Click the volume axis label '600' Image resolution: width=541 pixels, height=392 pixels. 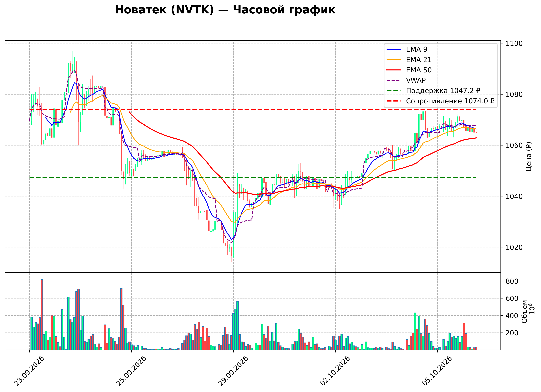coord(512,299)
